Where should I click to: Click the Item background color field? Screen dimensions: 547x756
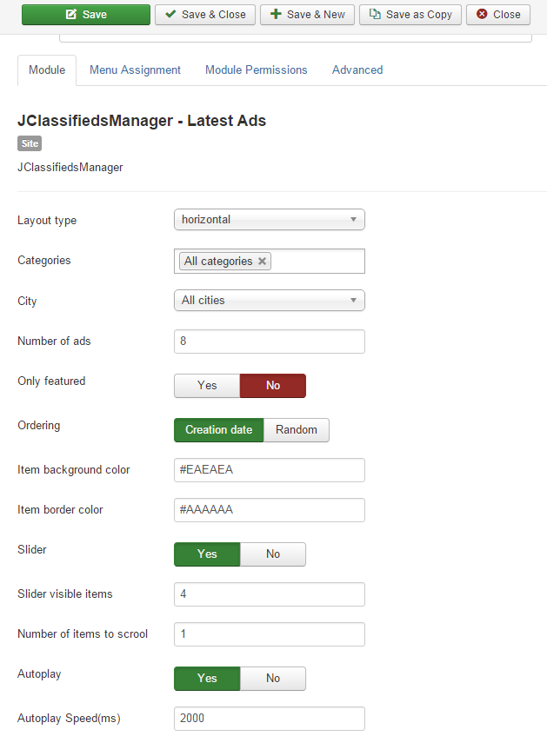(x=270, y=470)
